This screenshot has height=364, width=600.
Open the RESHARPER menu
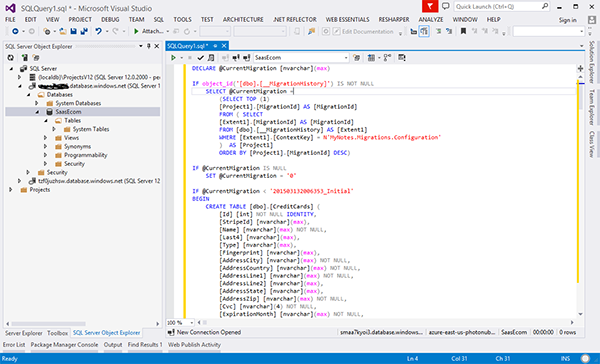[x=394, y=20]
